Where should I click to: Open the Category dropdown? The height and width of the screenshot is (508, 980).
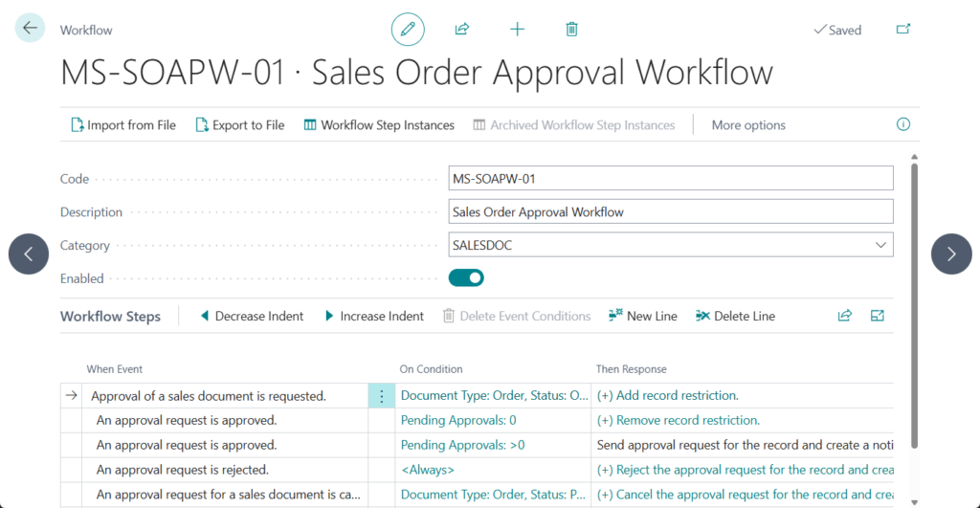click(880, 245)
